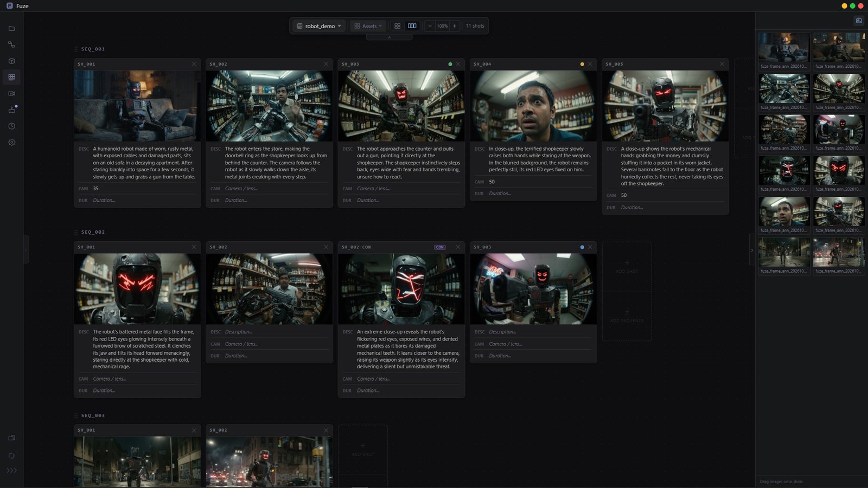The image size is (868, 488).
Task: Open the history clock icon in sidebar
Action: [x=11, y=126]
